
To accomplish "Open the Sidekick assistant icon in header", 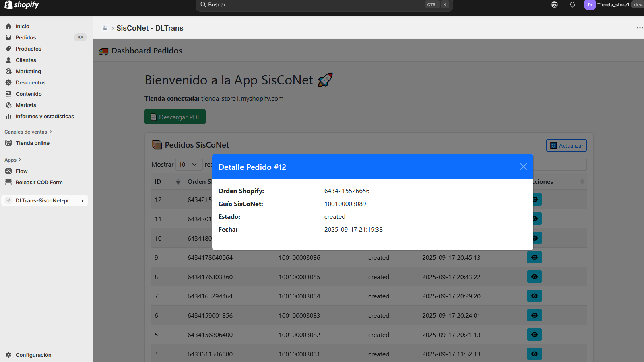I will (x=554, y=5).
